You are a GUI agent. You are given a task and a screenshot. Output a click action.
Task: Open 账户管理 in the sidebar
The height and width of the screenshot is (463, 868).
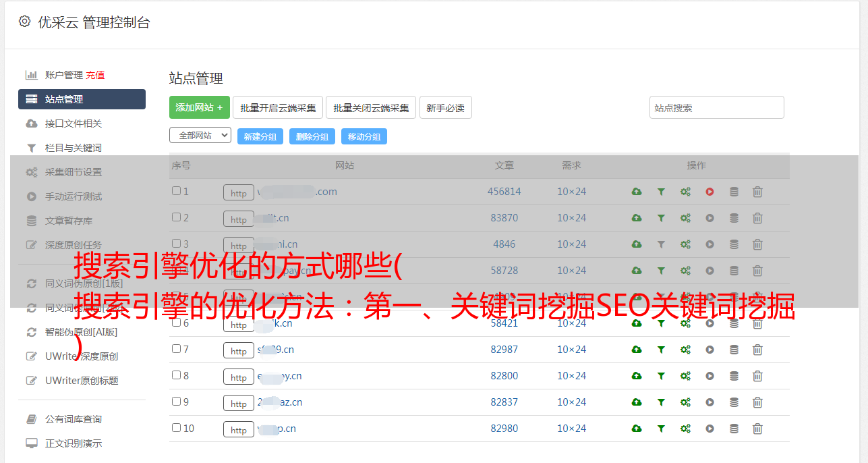(x=63, y=75)
